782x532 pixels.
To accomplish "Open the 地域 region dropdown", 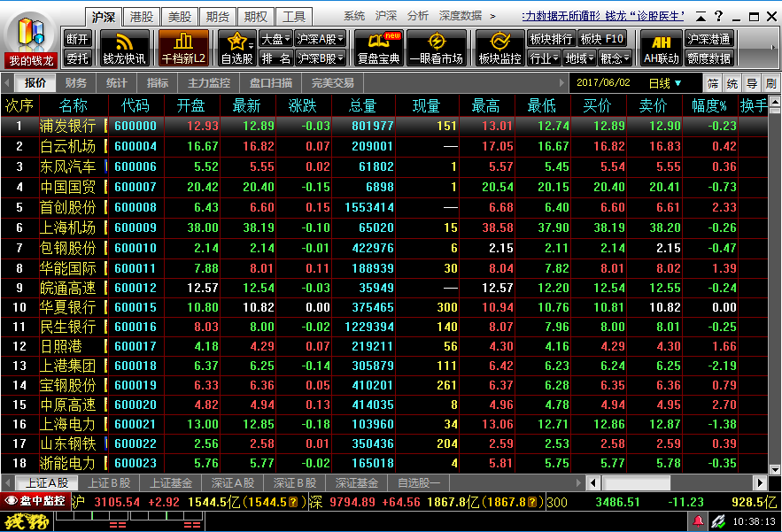I will click(x=579, y=58).
